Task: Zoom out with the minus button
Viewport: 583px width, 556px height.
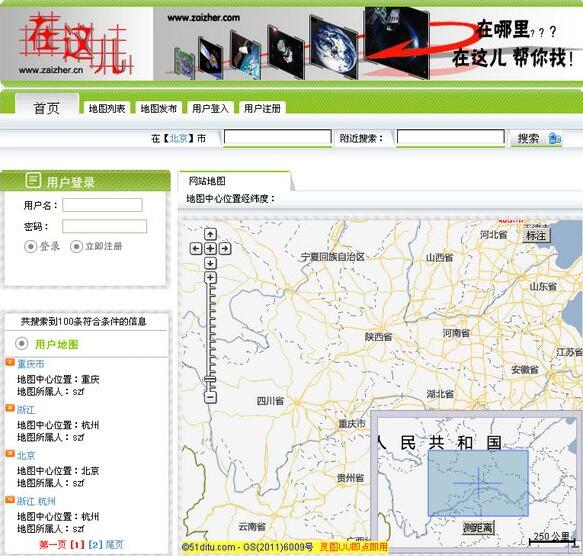Action: (x=210, y=397)
